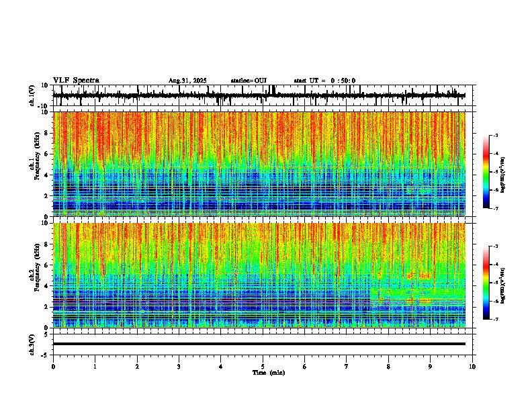Click the "ch.1(V)" waveform axis label
This screenshot has height=411, width=532.
32,95
